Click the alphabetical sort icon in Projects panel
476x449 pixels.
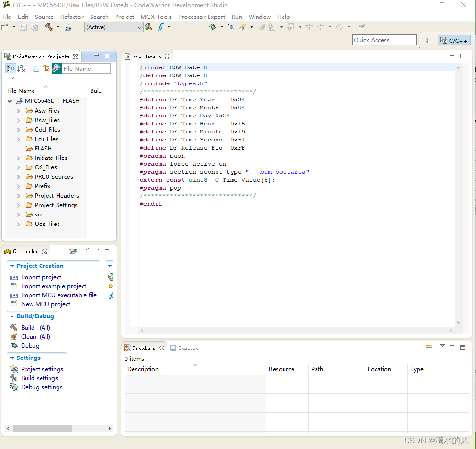22,69
